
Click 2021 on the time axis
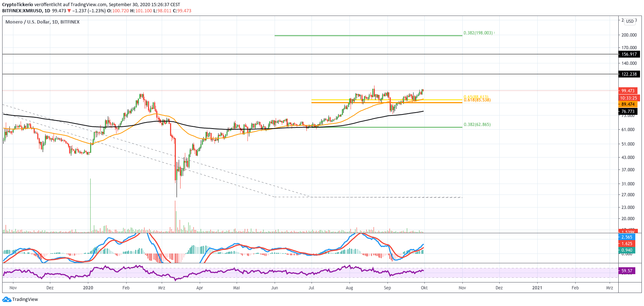[537, 288]
